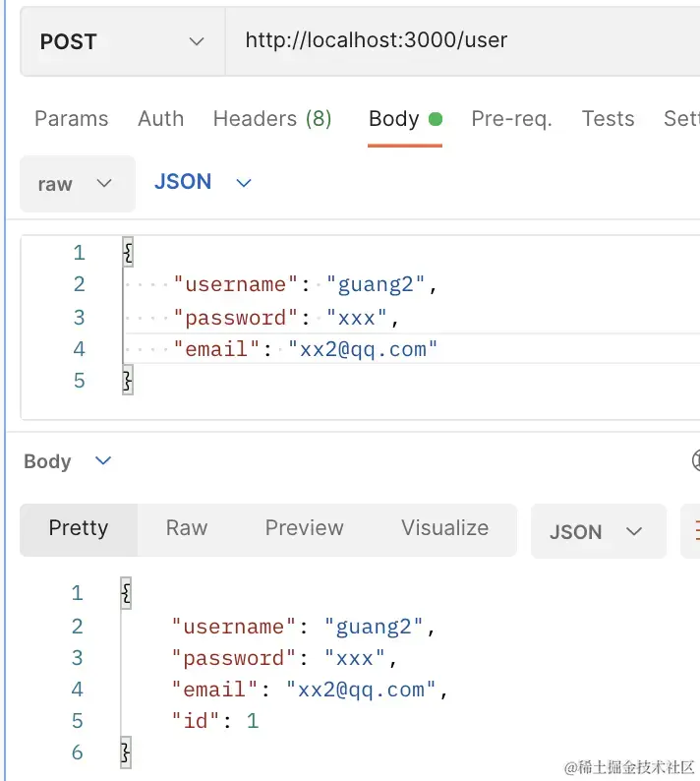
Task: Open the POST method dropdown
Action: point(122,41)
